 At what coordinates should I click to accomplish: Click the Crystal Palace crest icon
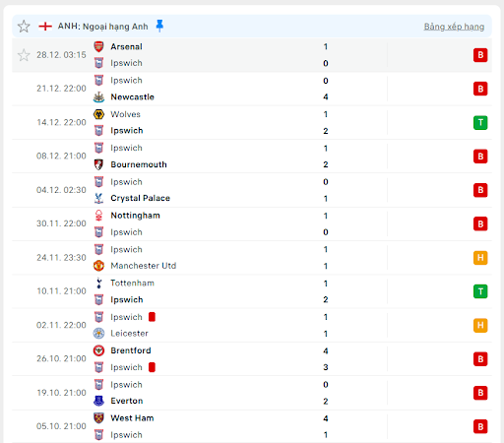point(98,198)
